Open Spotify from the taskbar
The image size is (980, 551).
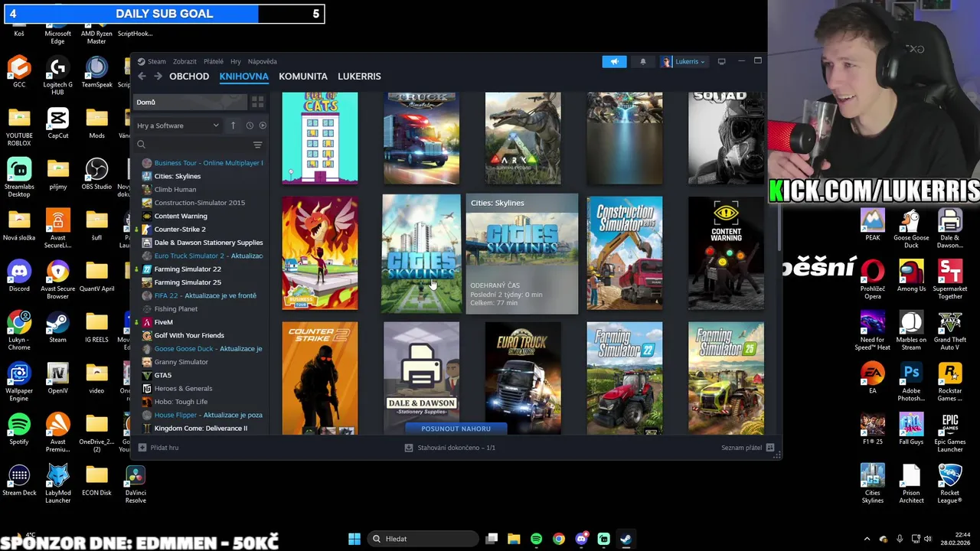tap(536, 539)
